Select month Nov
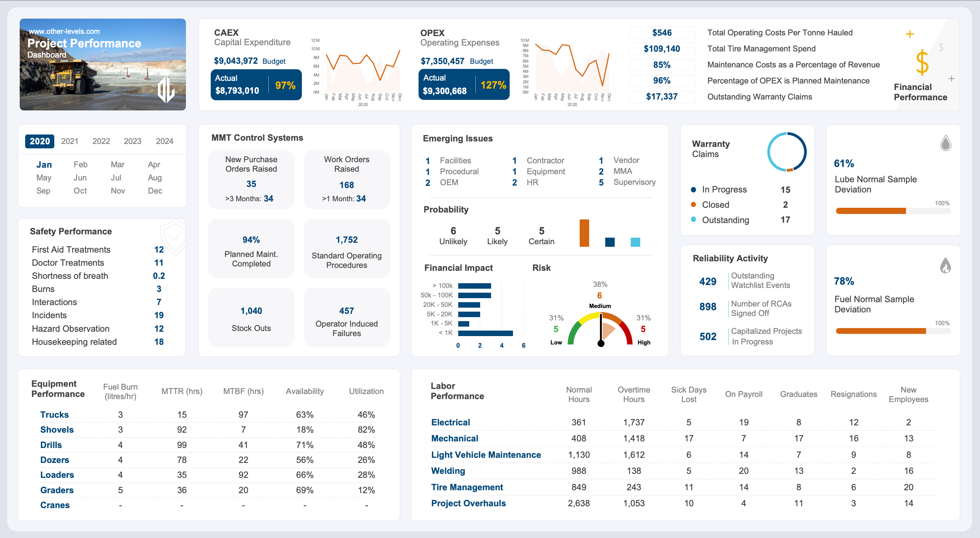 118,191
